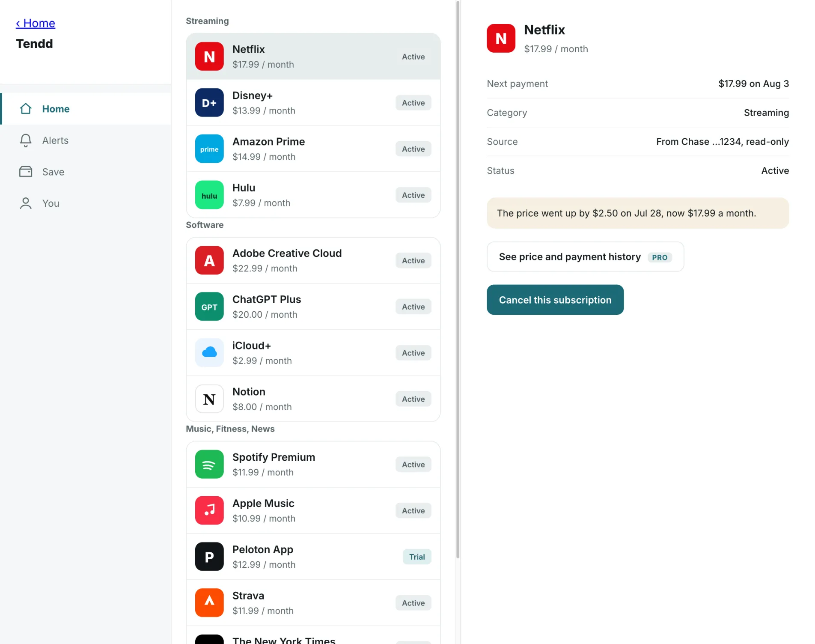Viewport: 815px width, 644px height.
Task: Open the Hulu subscription name
Action: click(244, 188)
